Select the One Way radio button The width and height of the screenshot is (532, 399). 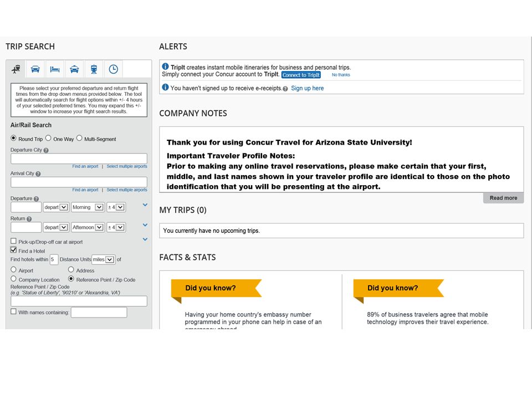(x=48, y=138)
